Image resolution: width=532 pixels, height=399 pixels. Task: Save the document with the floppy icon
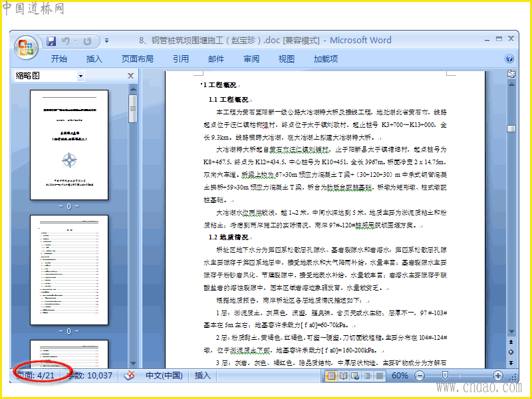point(51,41)
